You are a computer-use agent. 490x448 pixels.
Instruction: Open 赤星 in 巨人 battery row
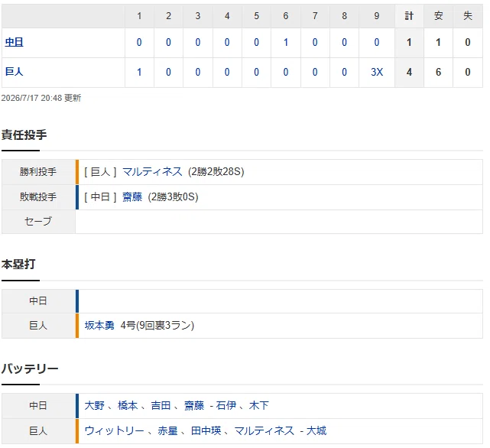(x=167, y=431)
